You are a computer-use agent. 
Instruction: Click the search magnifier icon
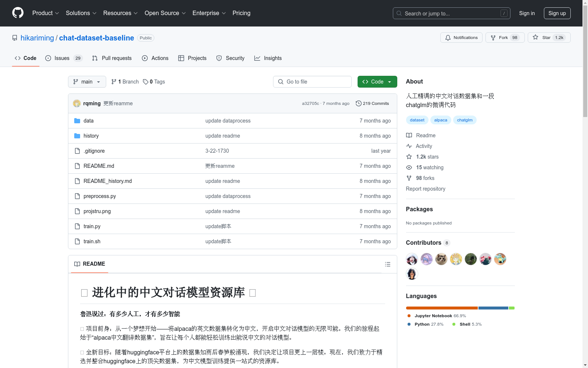399,13
